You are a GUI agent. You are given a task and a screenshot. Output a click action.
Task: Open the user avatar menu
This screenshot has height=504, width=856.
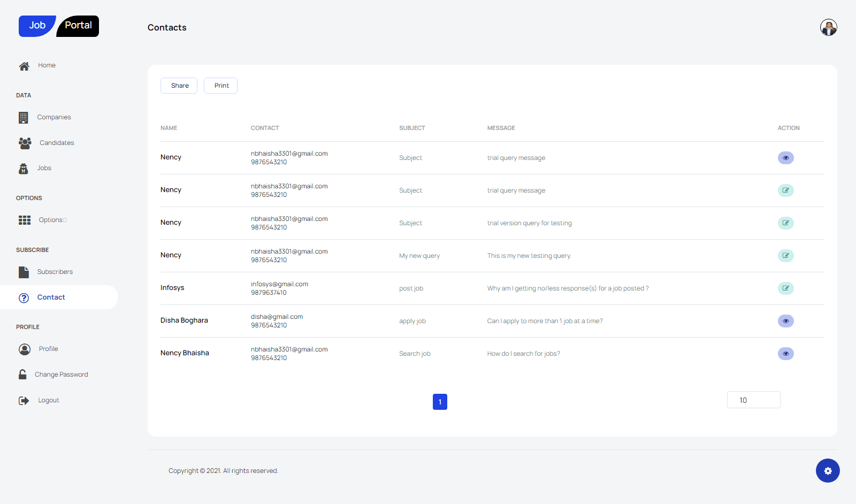828,27
